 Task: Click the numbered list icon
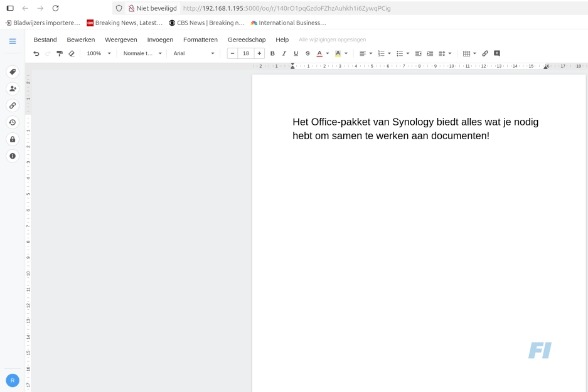(382, 53)
